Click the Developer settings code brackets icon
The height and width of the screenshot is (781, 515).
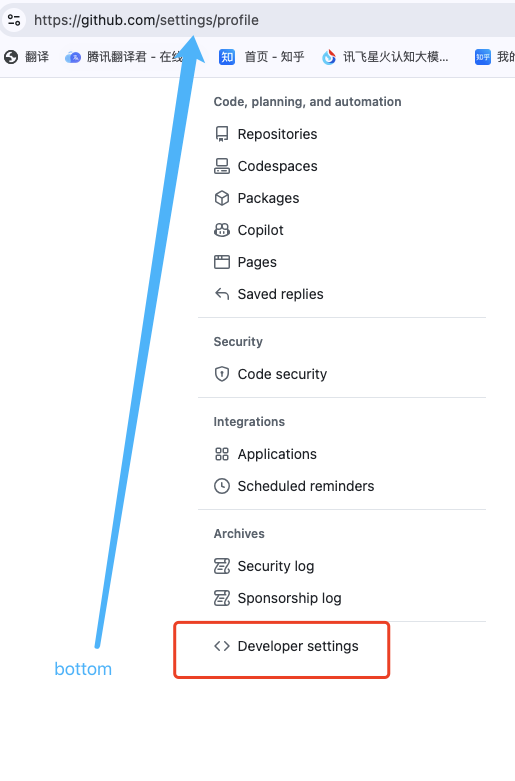222,646
